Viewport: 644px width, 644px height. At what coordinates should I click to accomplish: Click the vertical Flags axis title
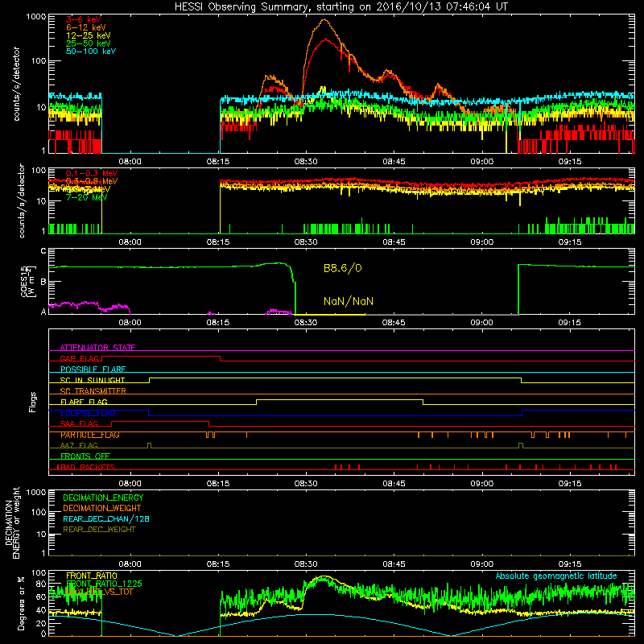32,402
